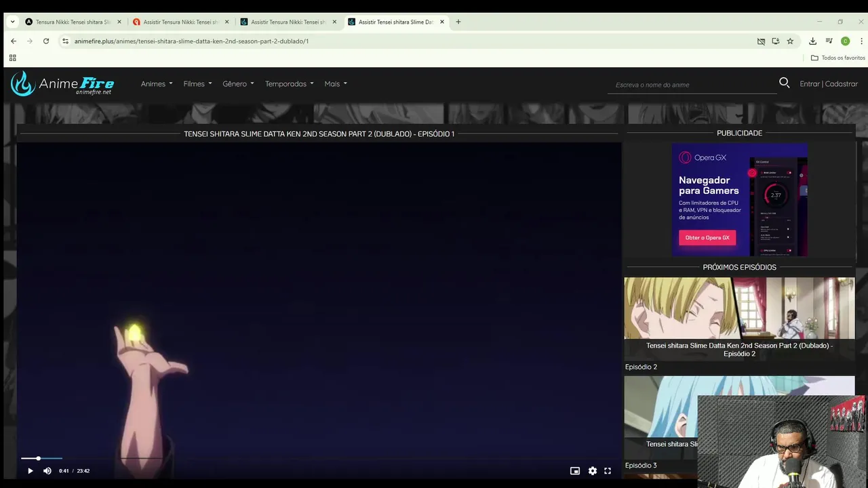Enter fullscreen mode in video player
868x488 pixels.
608,470
